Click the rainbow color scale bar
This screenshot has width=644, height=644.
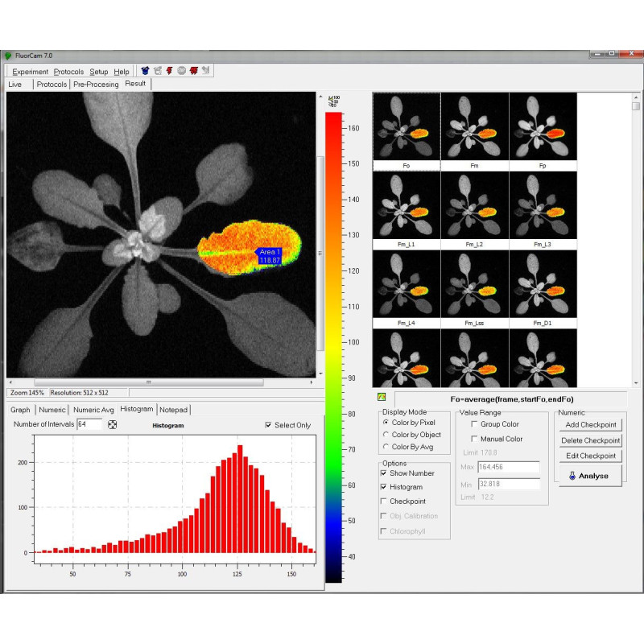(x=332, y=346)
